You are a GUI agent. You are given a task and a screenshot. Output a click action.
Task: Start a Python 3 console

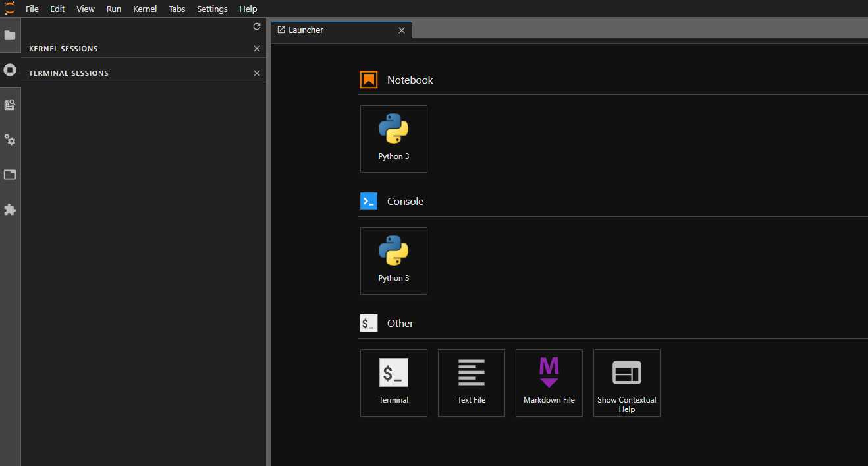point(394,261)
